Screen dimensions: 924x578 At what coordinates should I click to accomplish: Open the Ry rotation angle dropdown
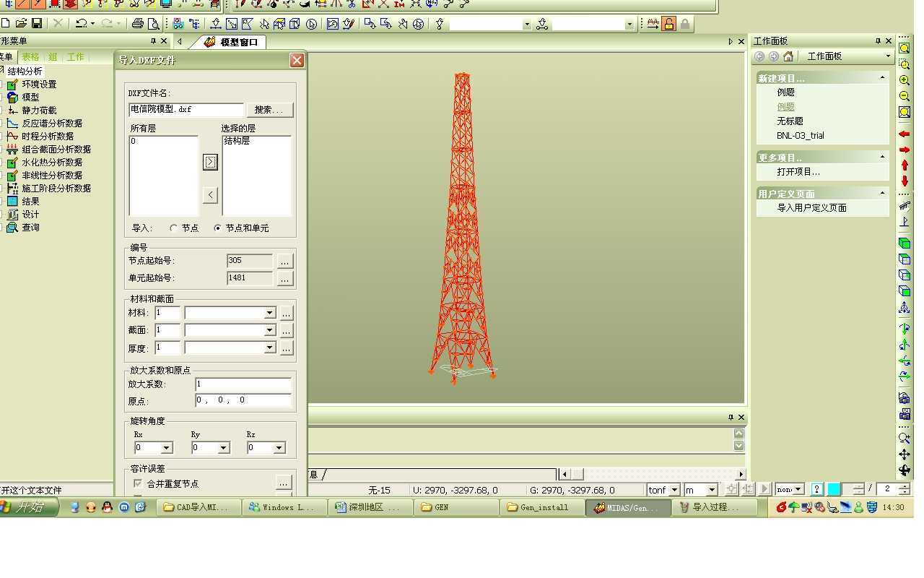coord(223,448)
